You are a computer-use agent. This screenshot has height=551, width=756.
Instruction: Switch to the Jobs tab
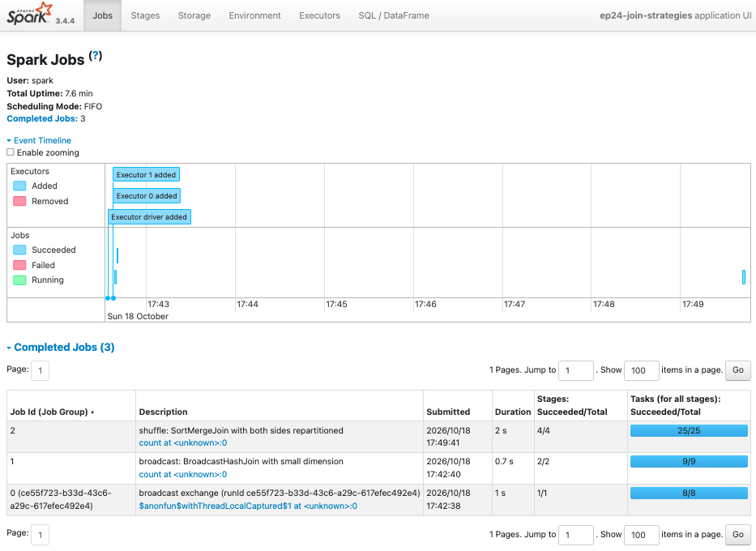102,15
